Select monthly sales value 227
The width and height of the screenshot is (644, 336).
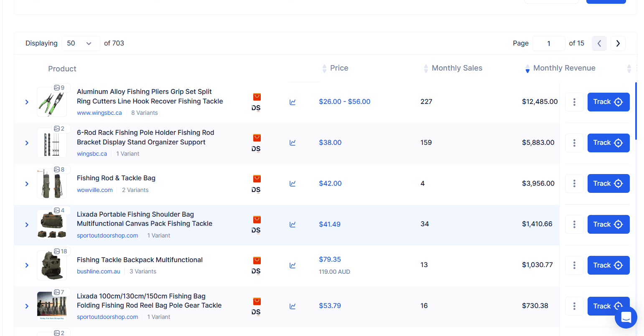426,102
